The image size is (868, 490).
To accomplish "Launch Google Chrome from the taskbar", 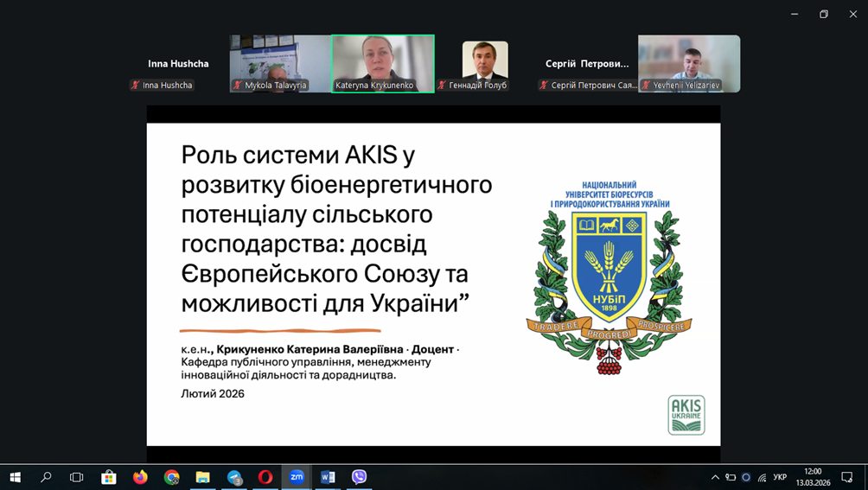I will (x=171, y=477).
